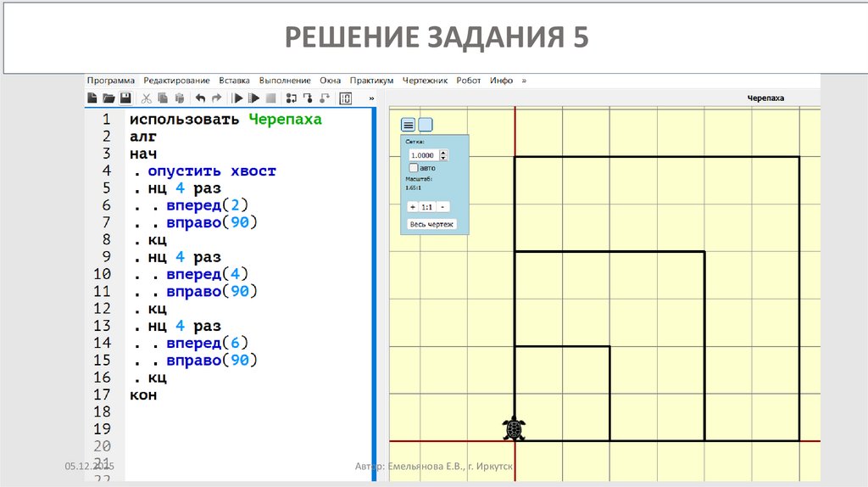Copy the selection with the copy icon
The image size is (868, 487).
click(x=163, y=98)
